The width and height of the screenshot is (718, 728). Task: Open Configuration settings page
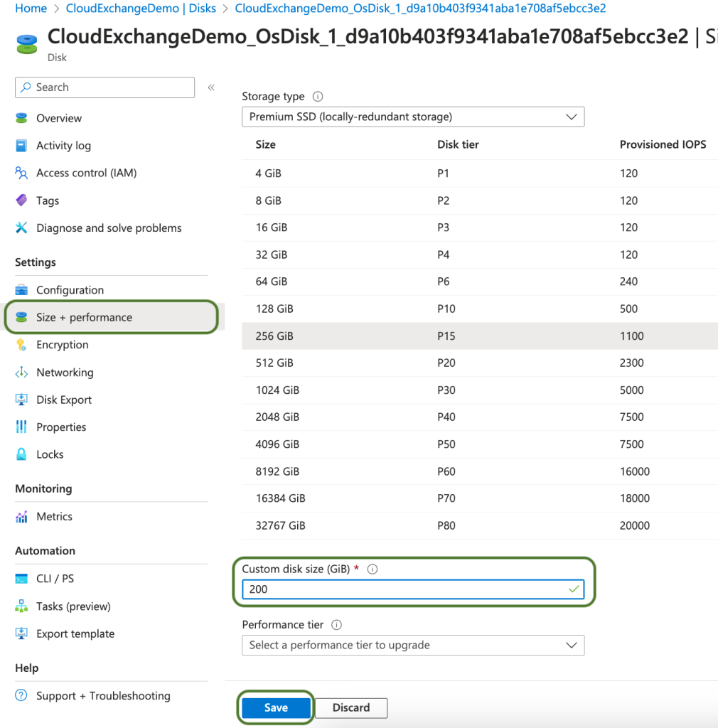(x=70, y=290)
